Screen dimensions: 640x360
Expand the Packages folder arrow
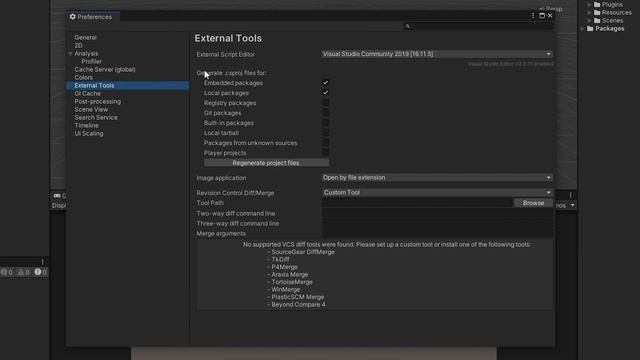point(582,29)
